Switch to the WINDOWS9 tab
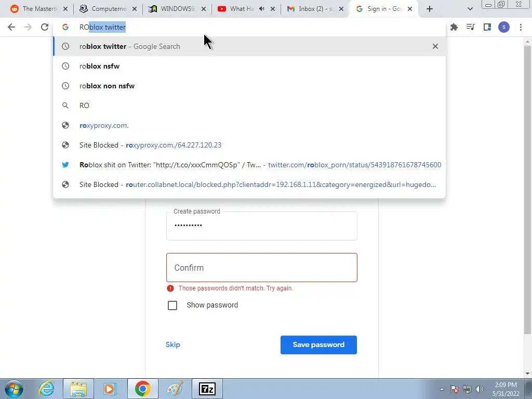532x399 pixels. [177, 9]
